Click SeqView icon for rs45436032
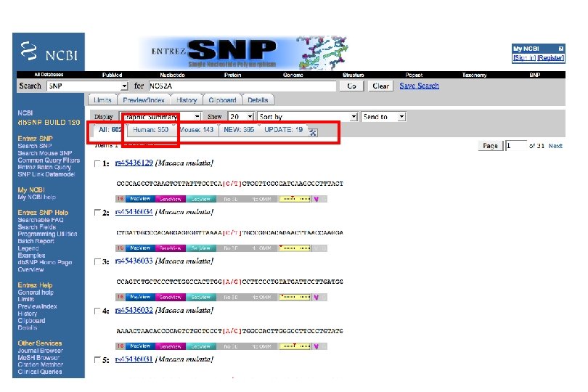The image size is (588, 392). [x=200, y=346]
